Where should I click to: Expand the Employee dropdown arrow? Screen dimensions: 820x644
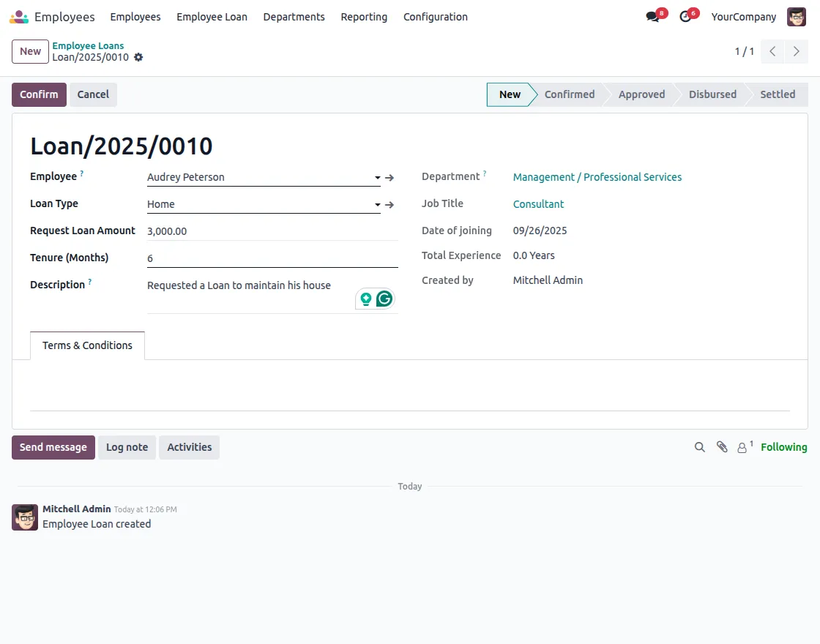pos(378,178)
